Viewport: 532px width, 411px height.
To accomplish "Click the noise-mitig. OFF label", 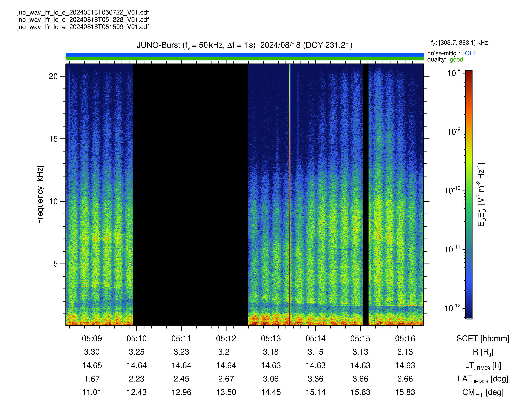I will click(452, 53).
